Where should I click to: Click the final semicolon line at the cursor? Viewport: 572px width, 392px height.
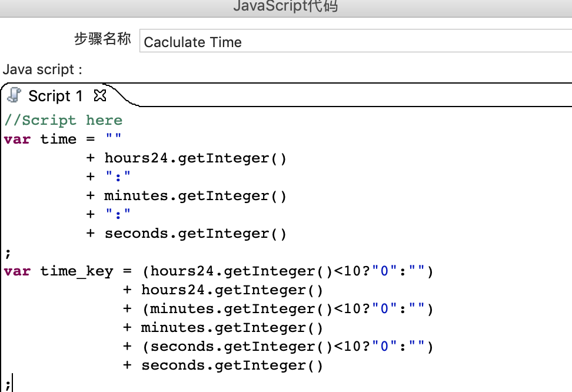pyautogui.click(x=8, y=384)
